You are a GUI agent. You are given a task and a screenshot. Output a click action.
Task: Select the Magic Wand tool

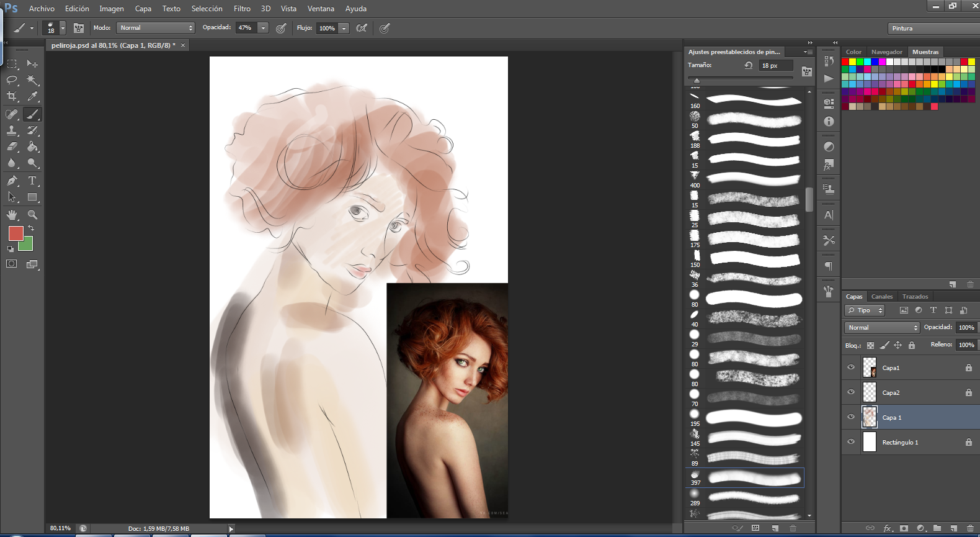click(x=32, y=80)
